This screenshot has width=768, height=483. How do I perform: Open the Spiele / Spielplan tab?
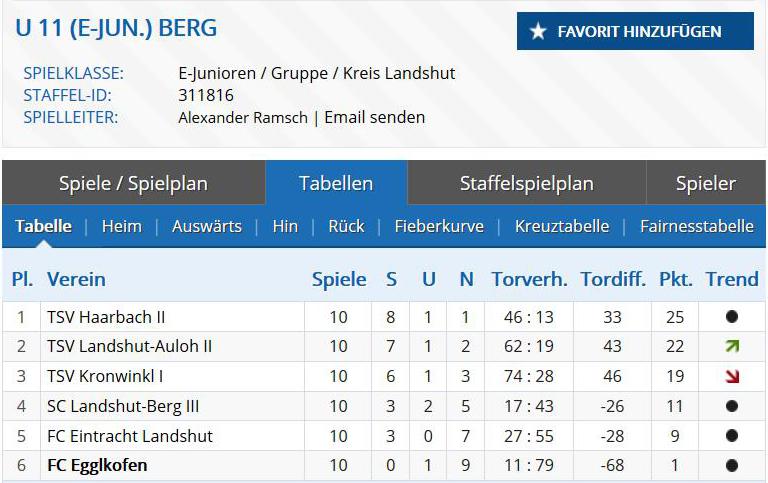133,183
